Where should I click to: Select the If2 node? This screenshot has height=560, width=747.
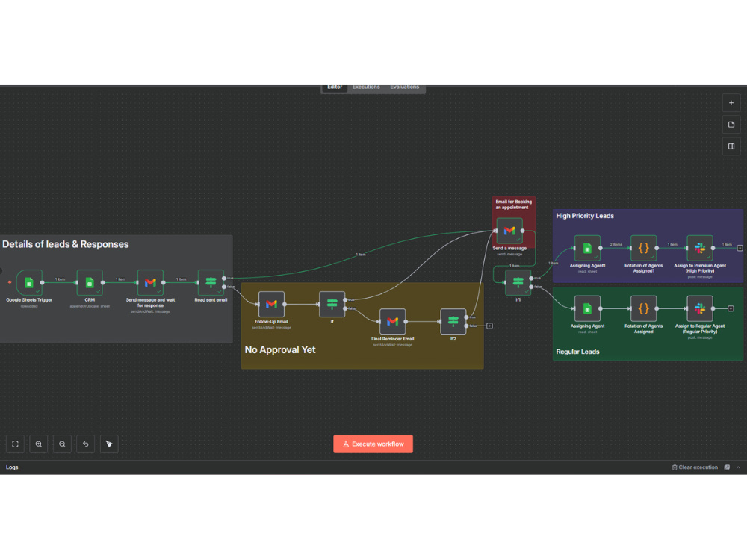453,321
